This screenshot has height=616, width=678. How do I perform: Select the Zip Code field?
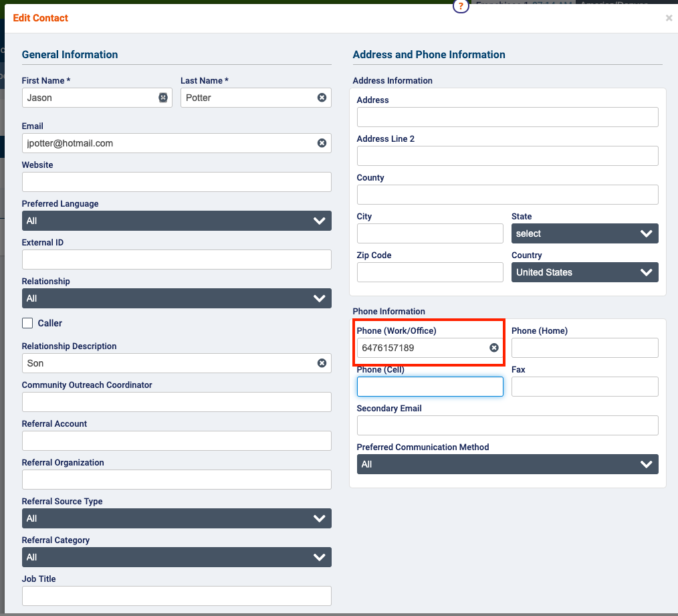pyautogui.click(x=430, y=272)
